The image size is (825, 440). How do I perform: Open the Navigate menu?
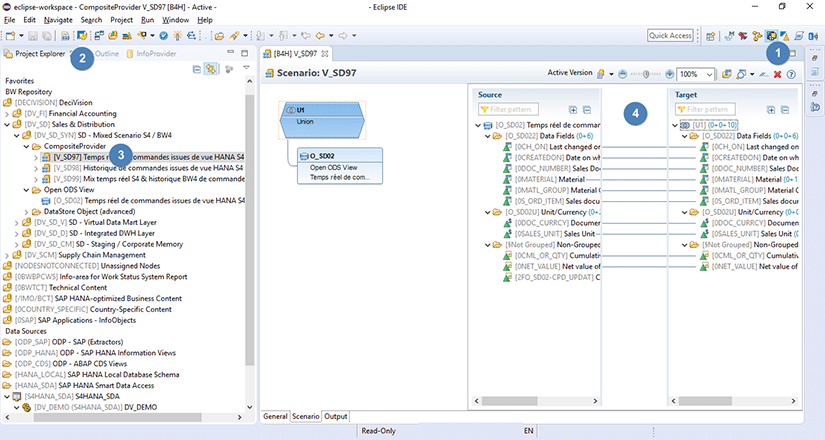pyautogui.click(x=58, y=20)
